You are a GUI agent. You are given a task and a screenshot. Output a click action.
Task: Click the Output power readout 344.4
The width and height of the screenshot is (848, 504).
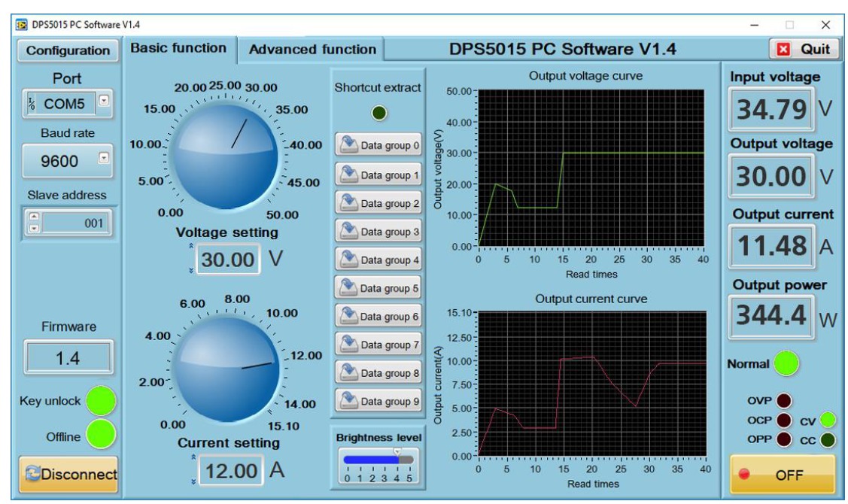tap(771, 316)
